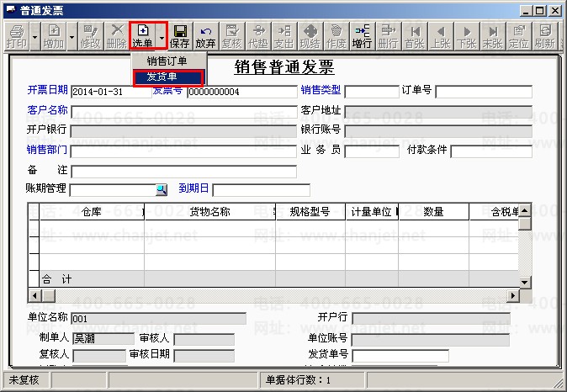Image resolution: width=567 pixels, height=392 pixels.
Task: Click the 删行 delete-row toolbar icon
Action: 388,36
